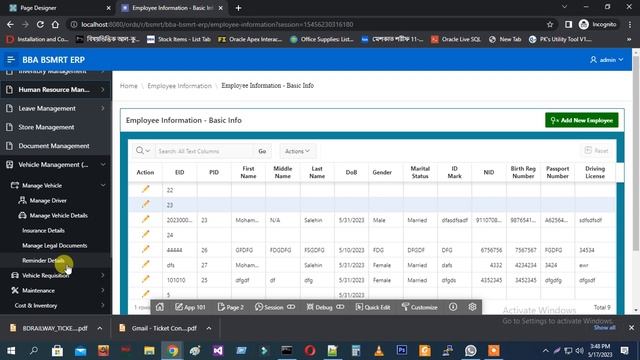640x360 pixels.
Task: Click Quick Edit in developer toolbar
Action: click(373, 307)
